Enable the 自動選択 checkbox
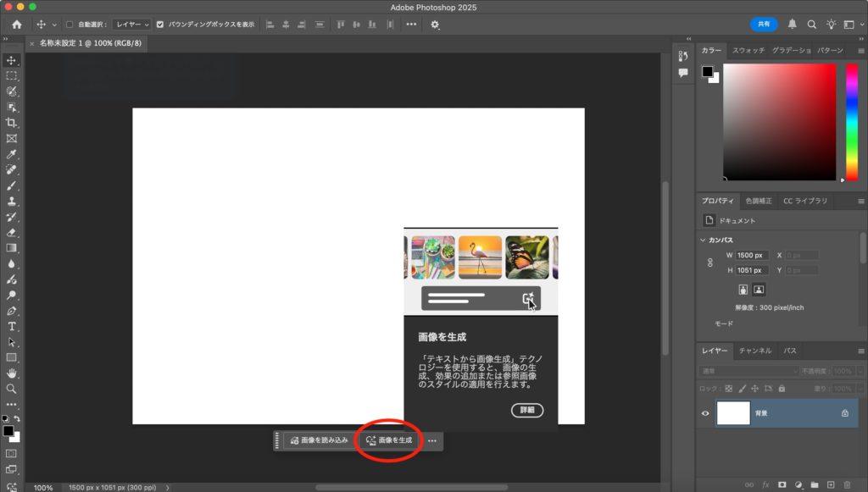The width and height of the screenshot is (868, 492). (70, 25)
